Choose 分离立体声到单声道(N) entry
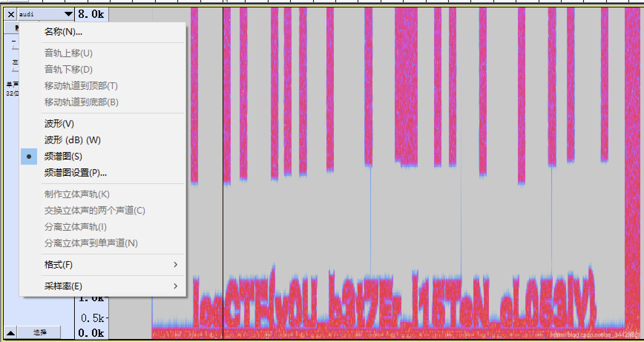The image size is (644, 342). point(102,243)
